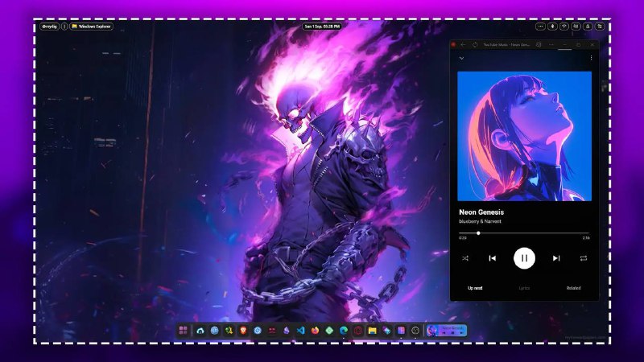
Task: Click the purple tag icon in the dock
Action: coord(386,331)
